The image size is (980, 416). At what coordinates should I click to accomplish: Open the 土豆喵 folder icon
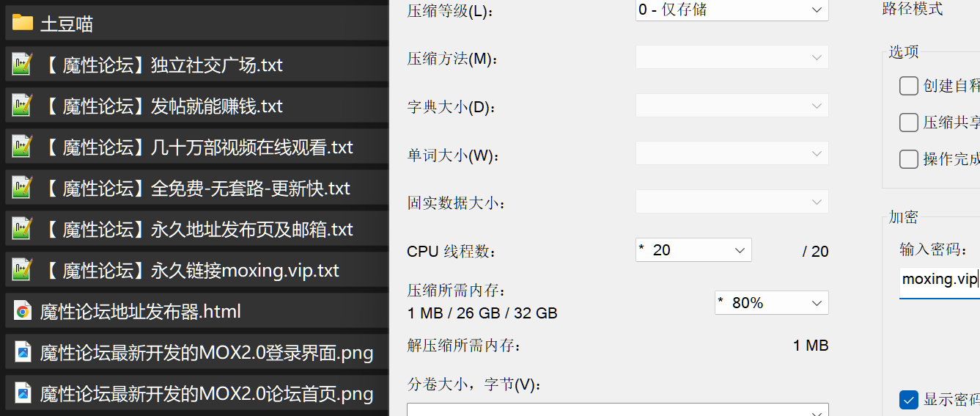coord(23,23)
